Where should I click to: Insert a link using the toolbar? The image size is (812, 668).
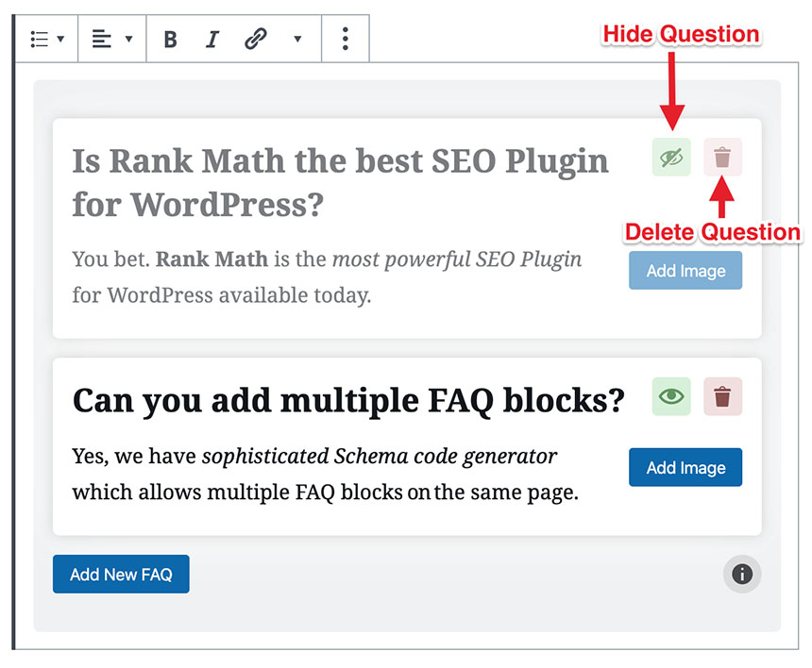click(x=255, y=39)
